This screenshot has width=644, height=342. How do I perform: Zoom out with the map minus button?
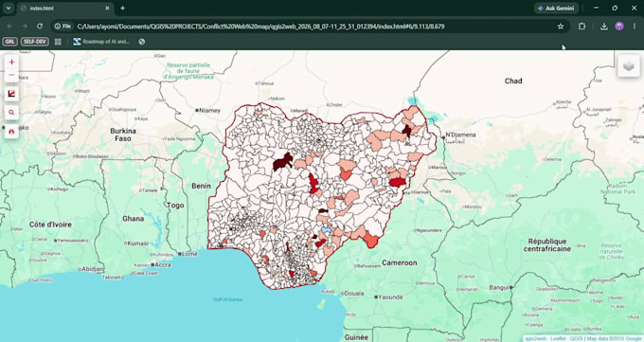[11, 75]
